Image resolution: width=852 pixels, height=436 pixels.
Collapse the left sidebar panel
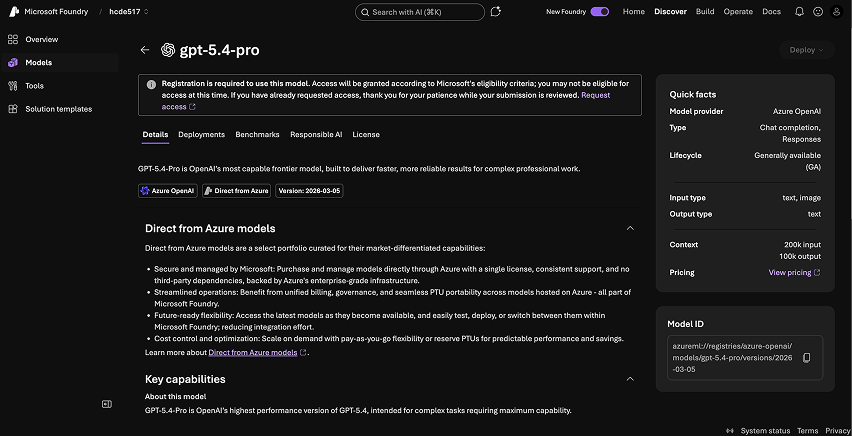[x=107, y=404]
